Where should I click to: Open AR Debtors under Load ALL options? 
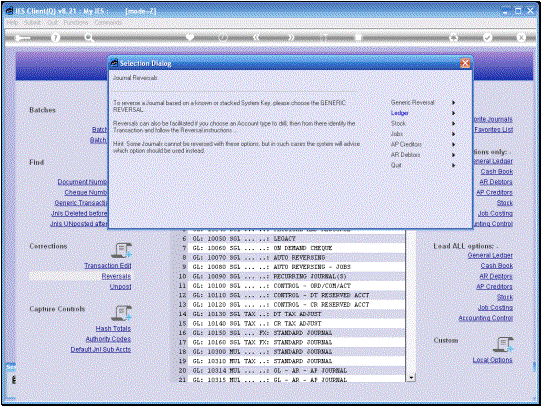click(496, 276)
